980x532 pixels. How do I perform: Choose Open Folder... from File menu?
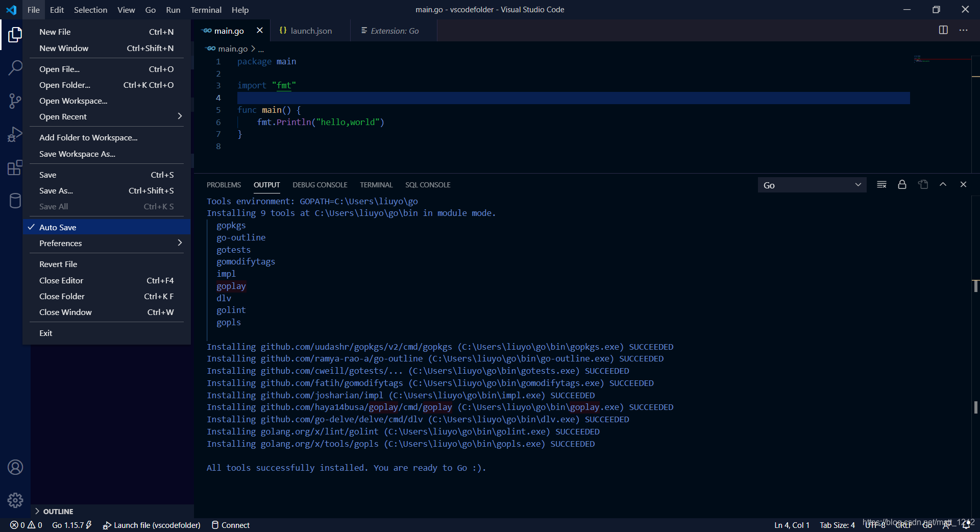click(107, 85)
